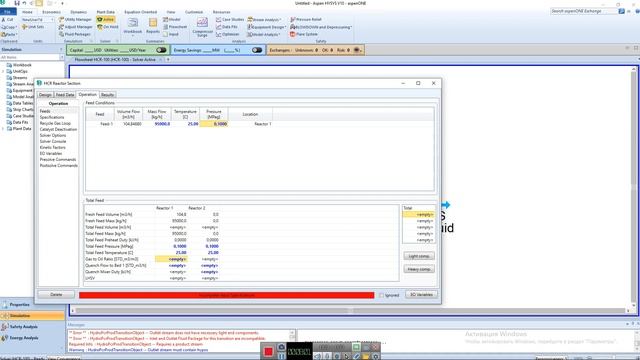Open Flare System in Safety group
Screen dimensions: 640x360
[x=304, y=34]
